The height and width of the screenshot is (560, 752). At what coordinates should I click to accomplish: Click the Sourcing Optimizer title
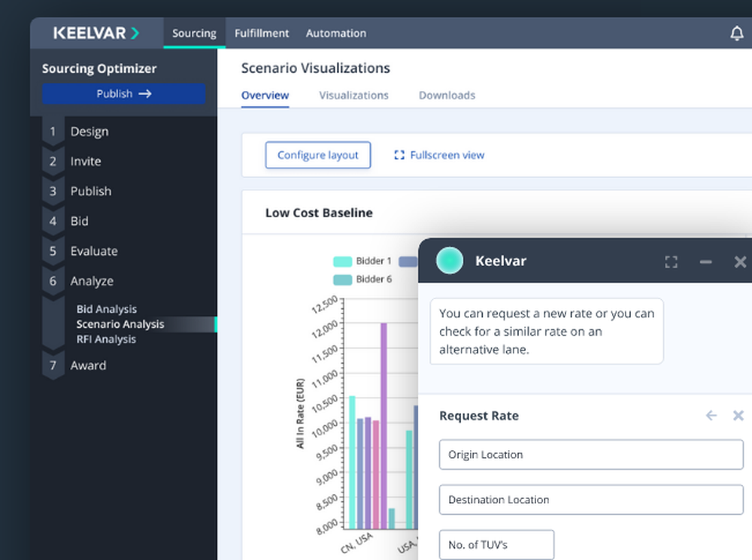[99, 68]
